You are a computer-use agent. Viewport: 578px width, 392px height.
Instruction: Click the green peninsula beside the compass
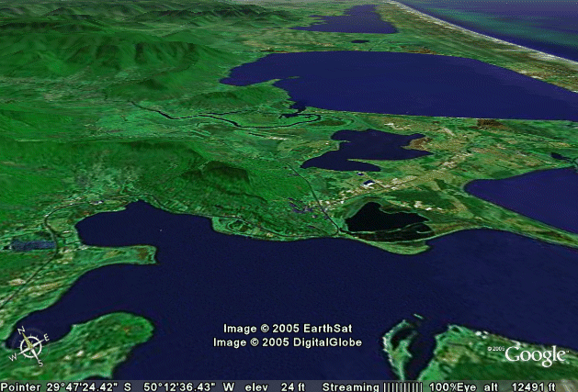click(x=101, y=340)
